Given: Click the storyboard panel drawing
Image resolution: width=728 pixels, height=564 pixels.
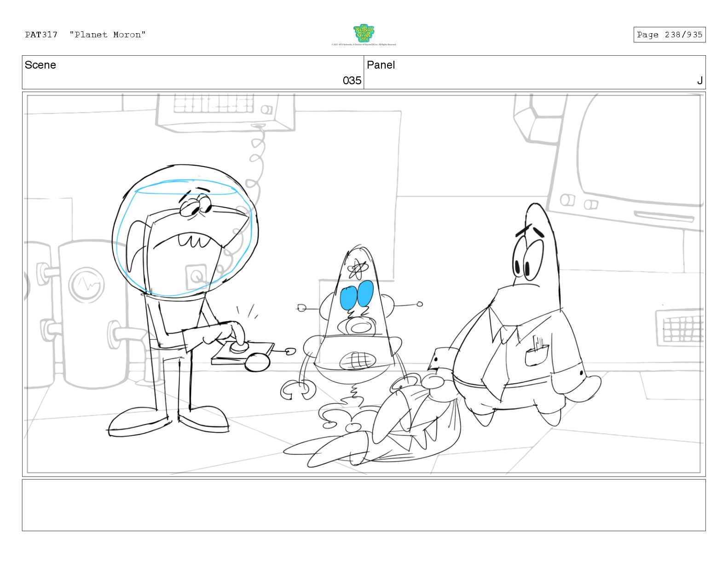Looking at the screenshot, I should click(364, 284).
